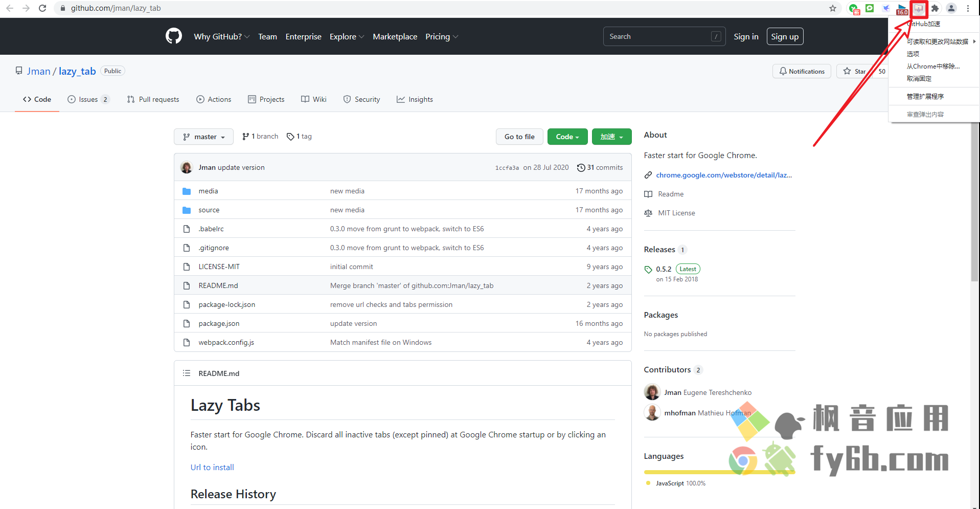The height and width of the screenshot is (509, 980).
Task: Open the Wiki tab
Action: (x=314, y=99)
